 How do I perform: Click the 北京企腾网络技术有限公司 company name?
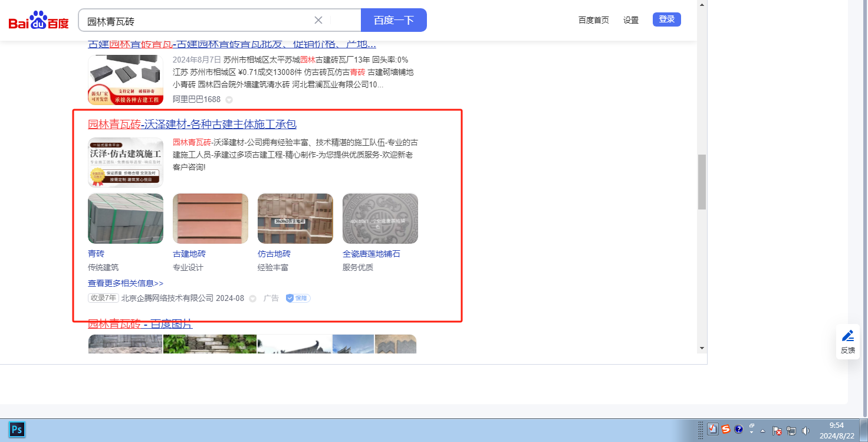click(167, 298)
